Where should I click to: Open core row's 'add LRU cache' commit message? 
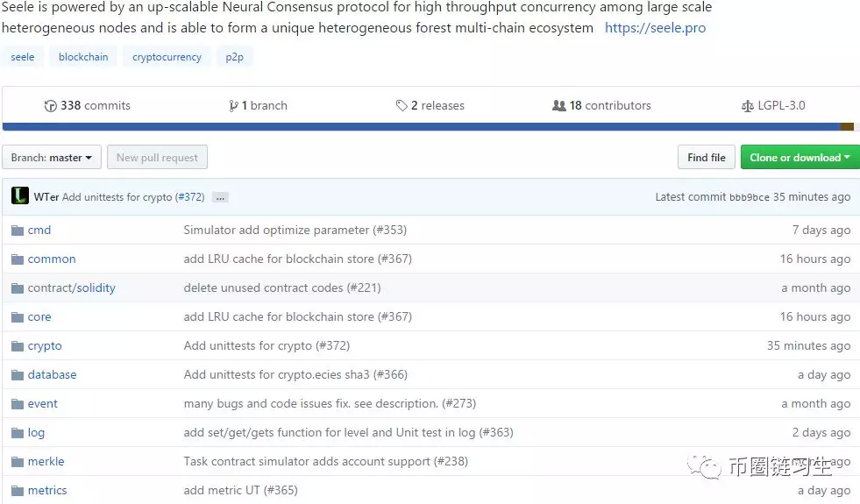[298, 317]
